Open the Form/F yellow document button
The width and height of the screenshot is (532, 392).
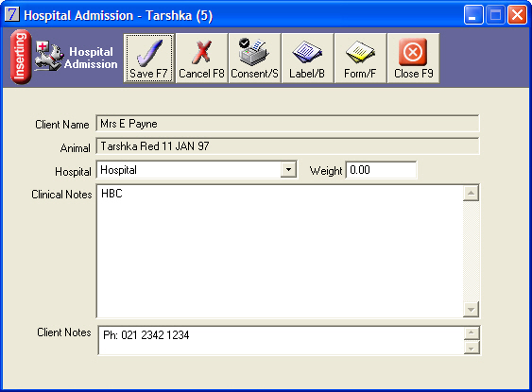[360, 58]
